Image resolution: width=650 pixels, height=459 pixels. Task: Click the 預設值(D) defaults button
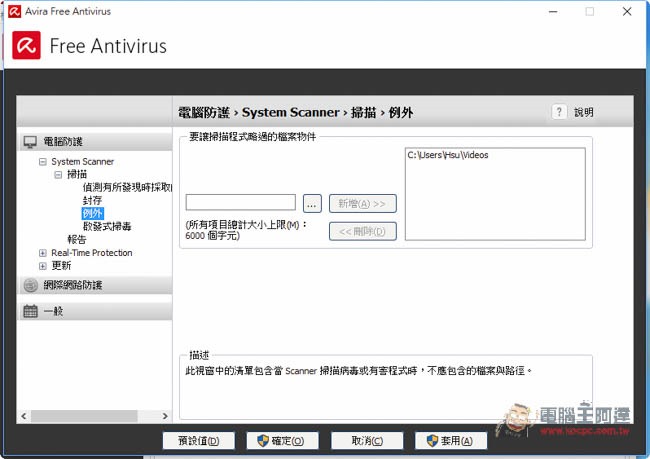pyautogui.click(x=199, y=441)
